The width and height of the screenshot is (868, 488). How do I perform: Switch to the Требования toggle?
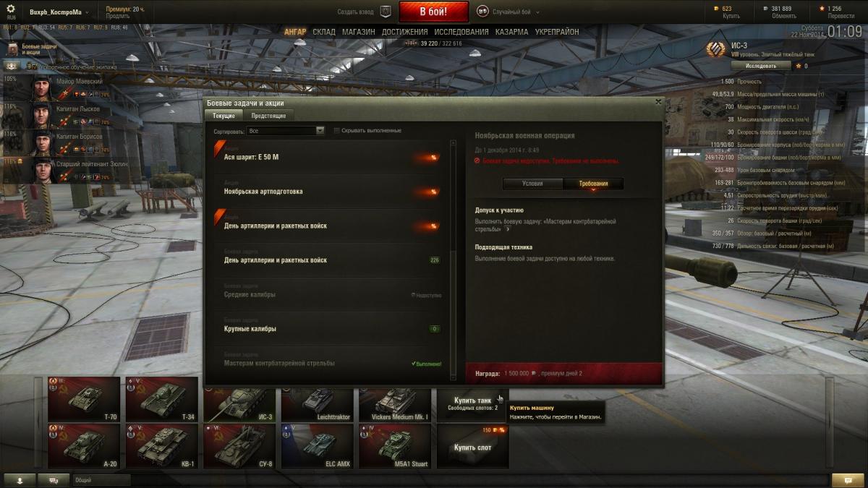593,184
